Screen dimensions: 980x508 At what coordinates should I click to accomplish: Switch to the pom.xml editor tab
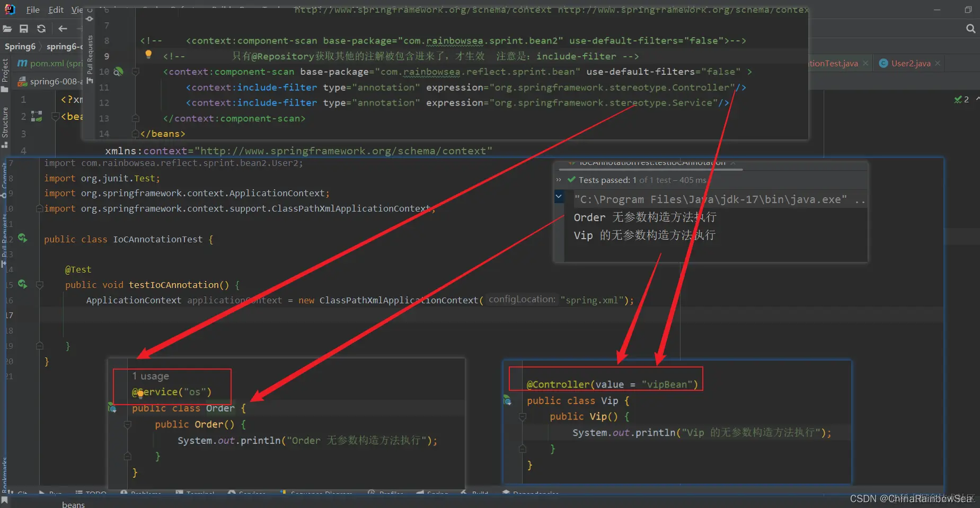click(x=49, y=63)
